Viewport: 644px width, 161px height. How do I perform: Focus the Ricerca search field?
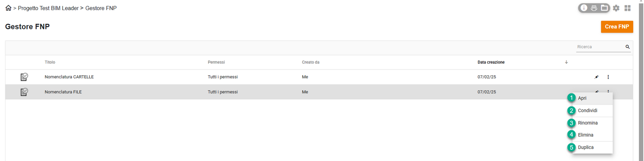click(x=600, y=47)
